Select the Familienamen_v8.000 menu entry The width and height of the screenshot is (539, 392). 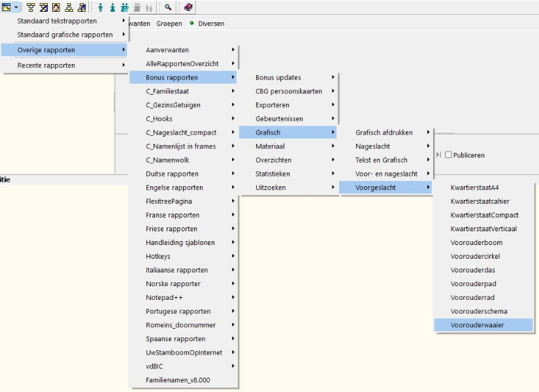coord(178,380)
